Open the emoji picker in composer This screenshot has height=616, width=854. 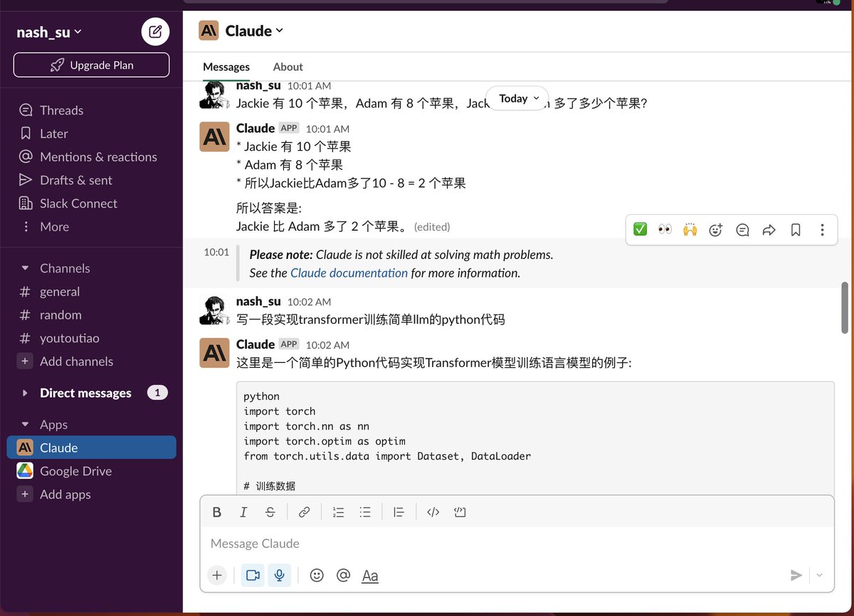click(x=317, y=575)
